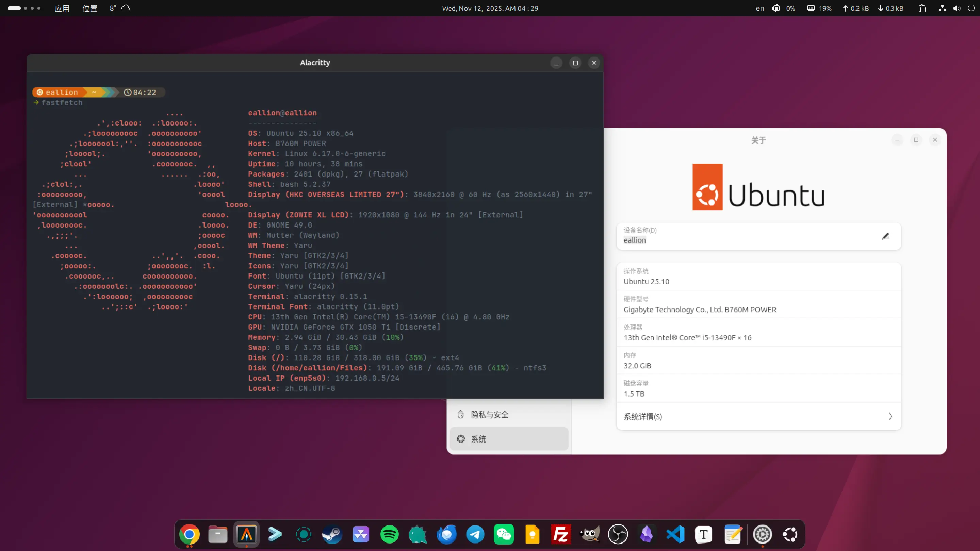The height and width of the screenshot is (551, 980).
Task: Click the pencil icon to edit device name
Action: [886, 236]
